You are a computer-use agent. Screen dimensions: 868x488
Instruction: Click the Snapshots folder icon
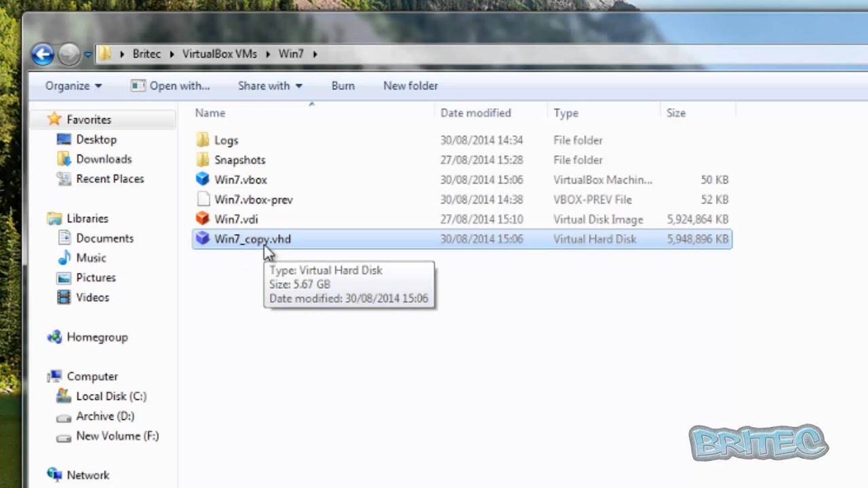tap(203, 160)
